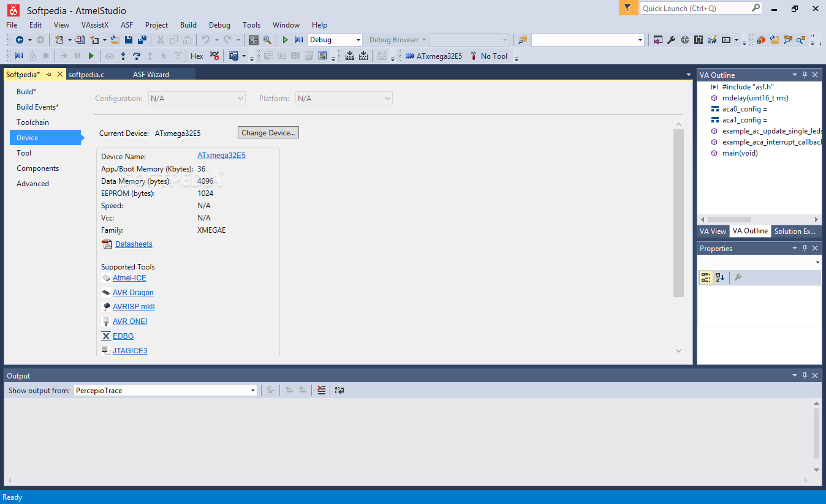This screenshot has height=504, width=826.
Task: Open the document tab list dropdown arrow
Action: [x=688, y=75]
